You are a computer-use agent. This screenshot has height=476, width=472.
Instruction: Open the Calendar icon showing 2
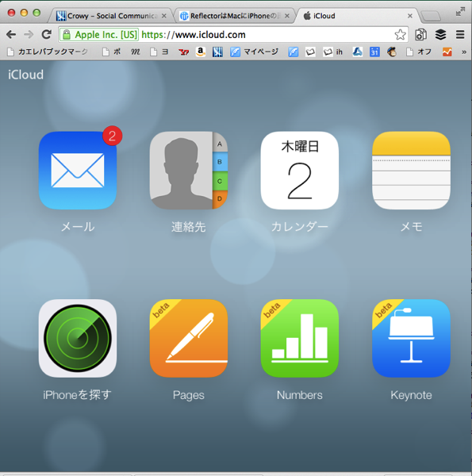coord(300,171)
